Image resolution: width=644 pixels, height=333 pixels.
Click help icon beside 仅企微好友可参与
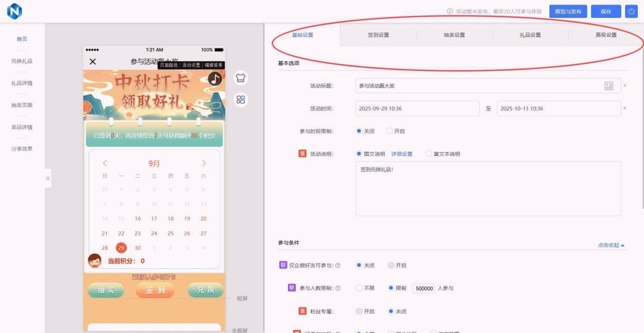pos(338,265)
